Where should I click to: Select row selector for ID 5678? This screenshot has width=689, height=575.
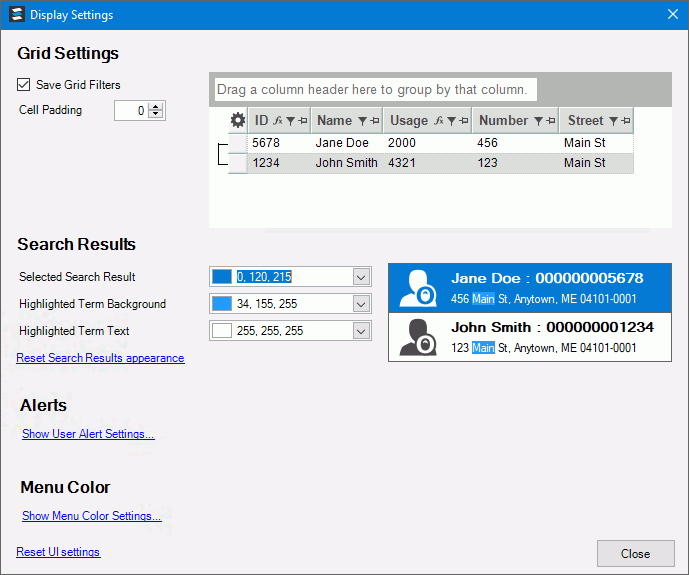[x=238, y=143]
